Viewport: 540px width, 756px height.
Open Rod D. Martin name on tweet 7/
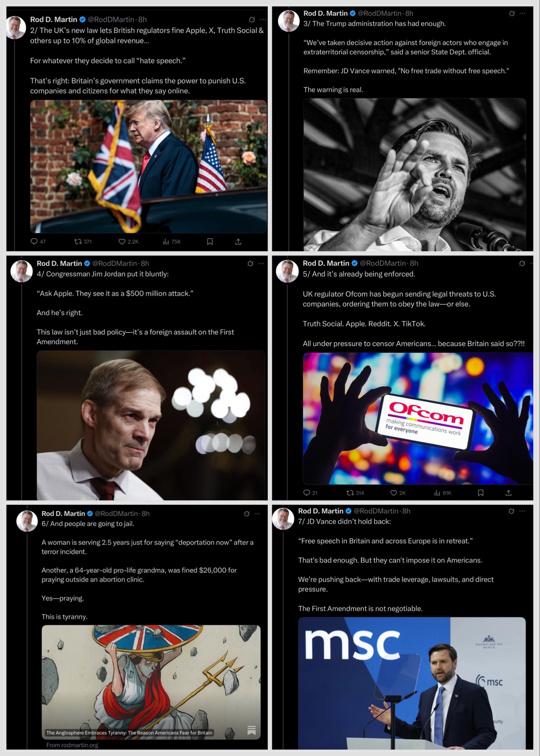pos(321,511)
